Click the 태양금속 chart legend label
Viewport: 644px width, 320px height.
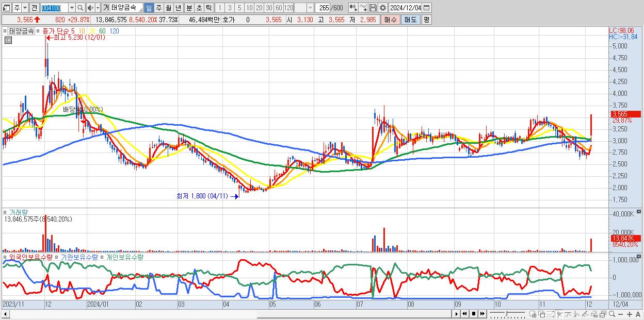[22, 31]
